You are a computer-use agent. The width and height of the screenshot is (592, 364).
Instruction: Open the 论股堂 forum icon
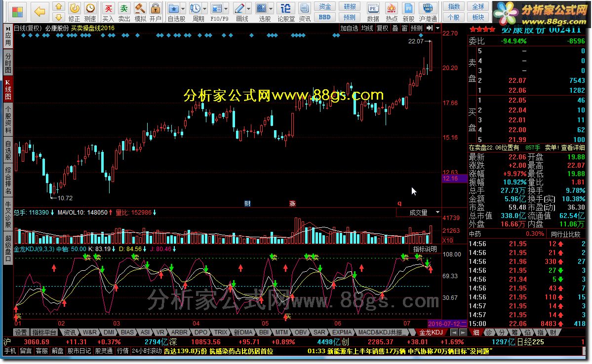286,12
